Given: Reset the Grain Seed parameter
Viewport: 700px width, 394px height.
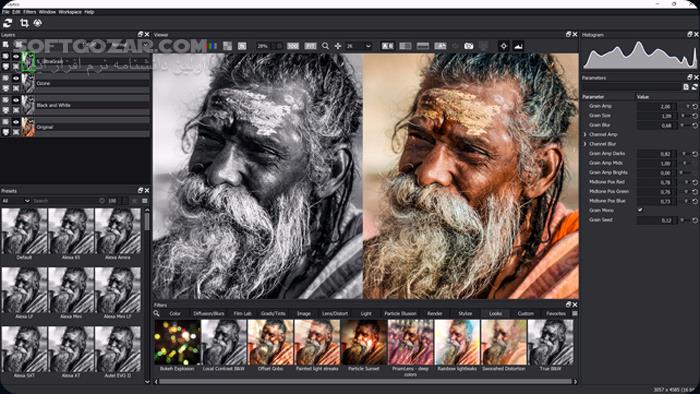Looking at the screenshot, I should click(x=695, y=220).
